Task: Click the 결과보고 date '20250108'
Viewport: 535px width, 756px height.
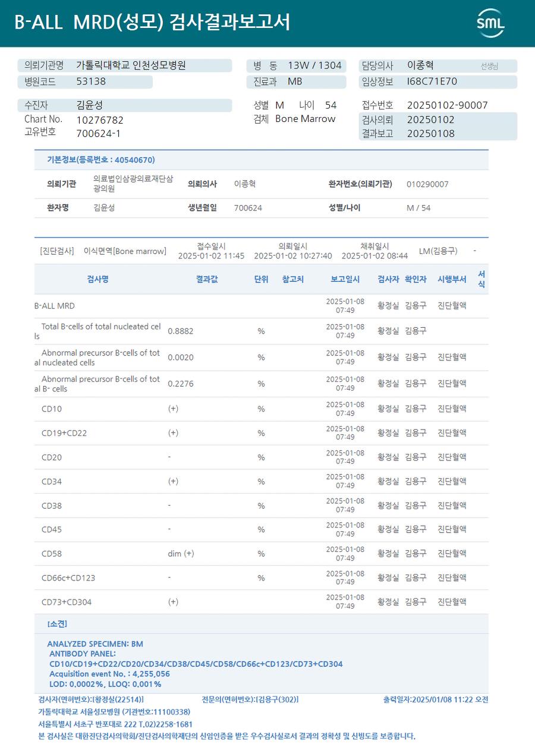Action: (431, 134)
